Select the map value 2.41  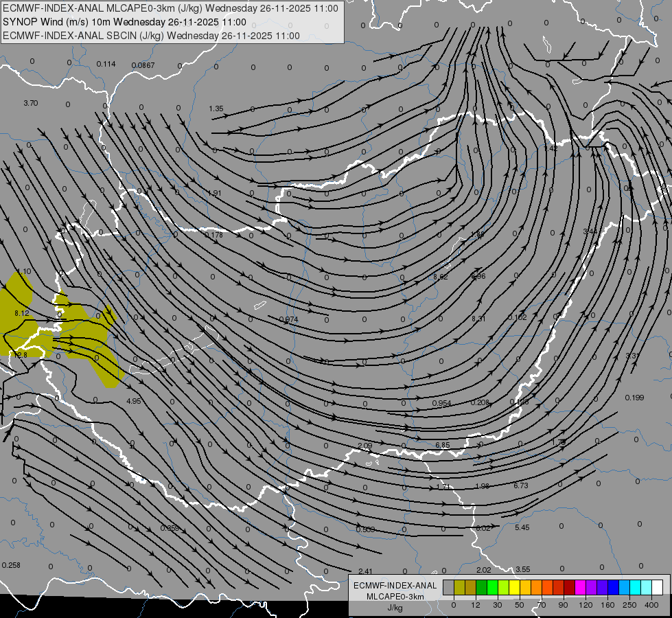pos(365,571)
